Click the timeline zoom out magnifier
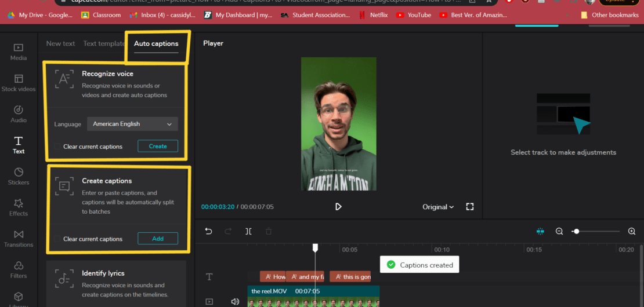The image size is (644, 307). point(559,231)
